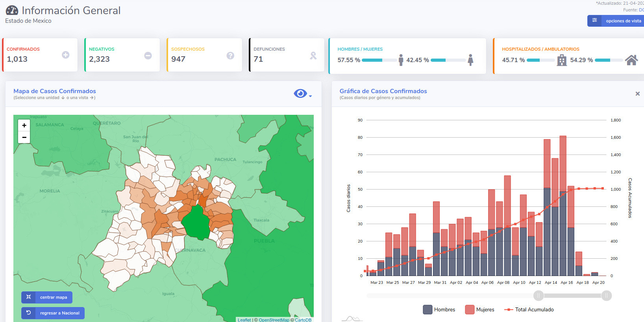Click the regresar a Nacional button
644x322 pixels.
pyautogui.click(x=53, y=313)
